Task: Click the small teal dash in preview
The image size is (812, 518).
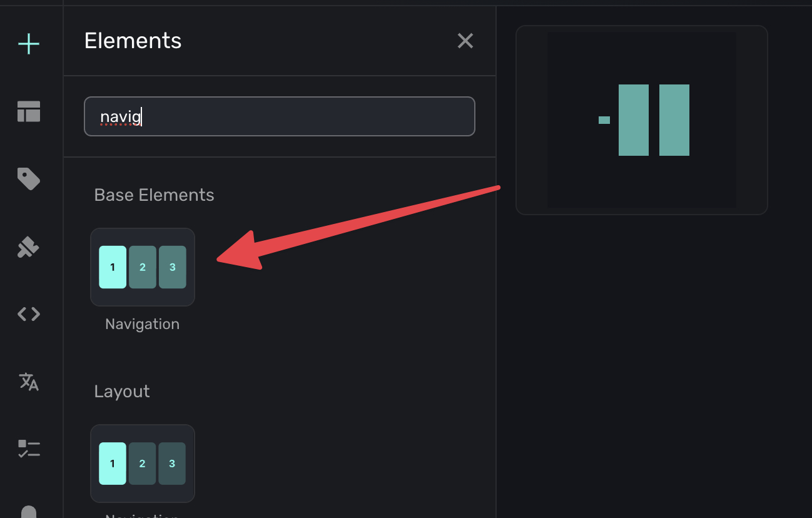Action: (x=604, y=120)
